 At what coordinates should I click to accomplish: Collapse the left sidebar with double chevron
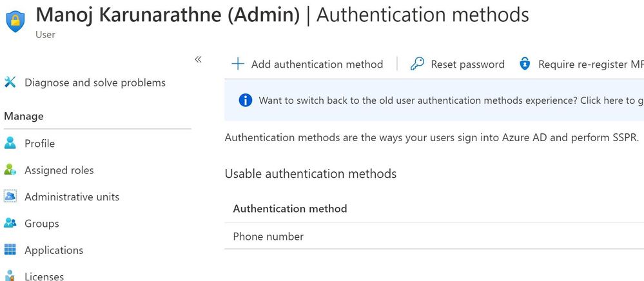point(198,59)
